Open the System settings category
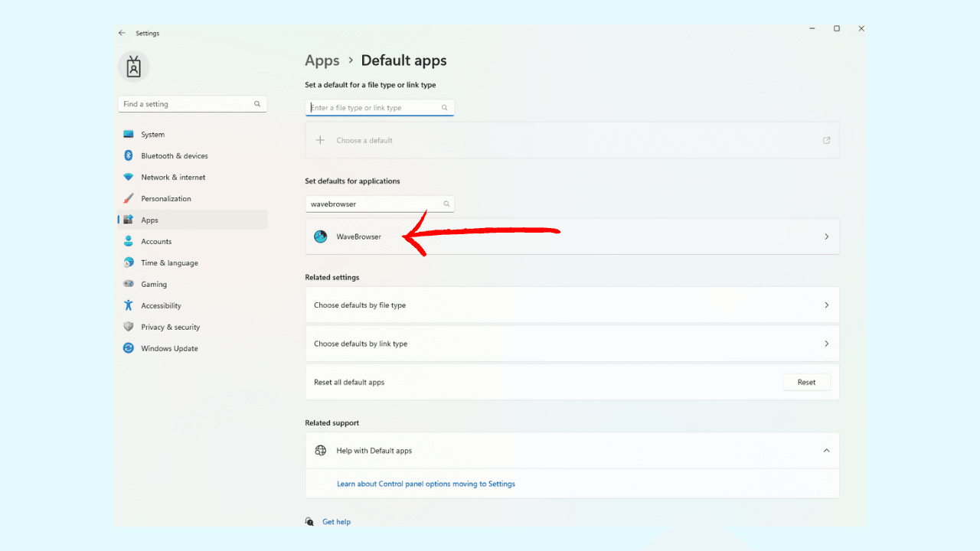 (152, 135)
